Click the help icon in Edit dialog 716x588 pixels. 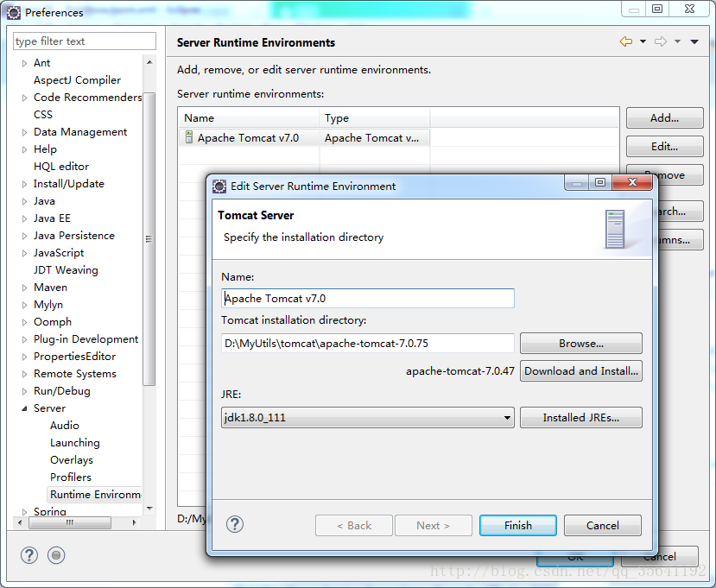[x=235, y=525]
